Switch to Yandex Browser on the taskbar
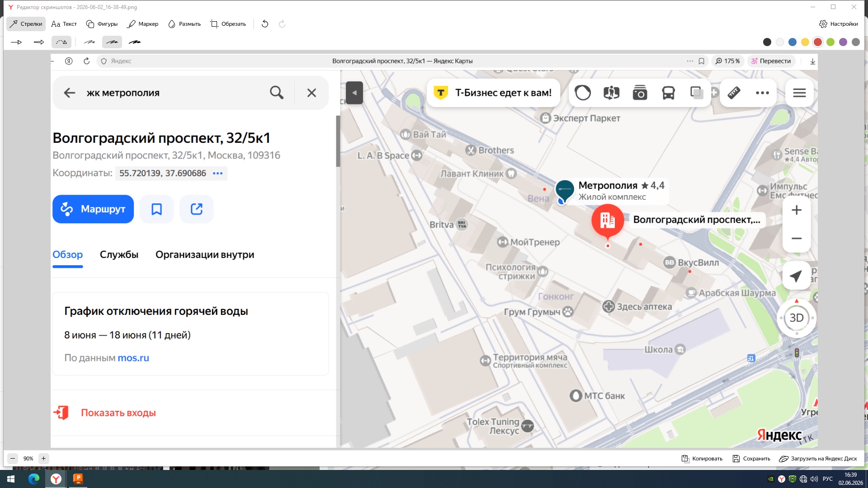Image resolution: width=868 pixels, height=488 pixels. [x=56, y=479]
